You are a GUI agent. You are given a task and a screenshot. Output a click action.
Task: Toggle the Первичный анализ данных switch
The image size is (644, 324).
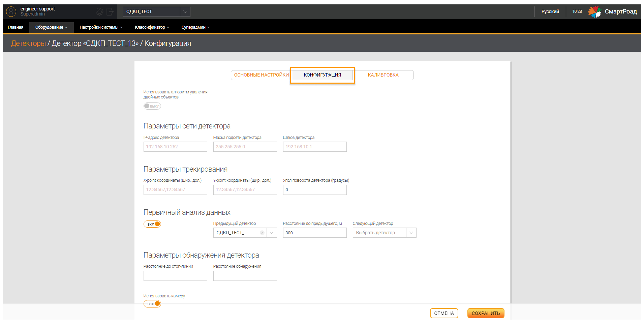point(152,224)
